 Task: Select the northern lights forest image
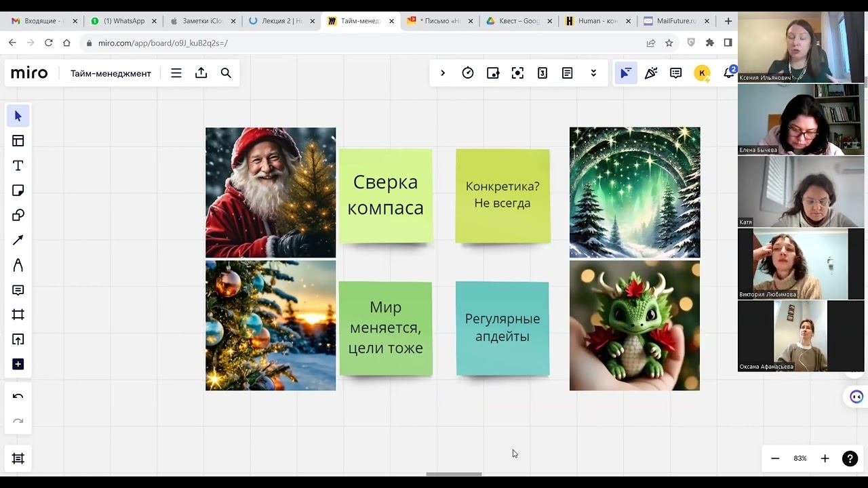635,192
